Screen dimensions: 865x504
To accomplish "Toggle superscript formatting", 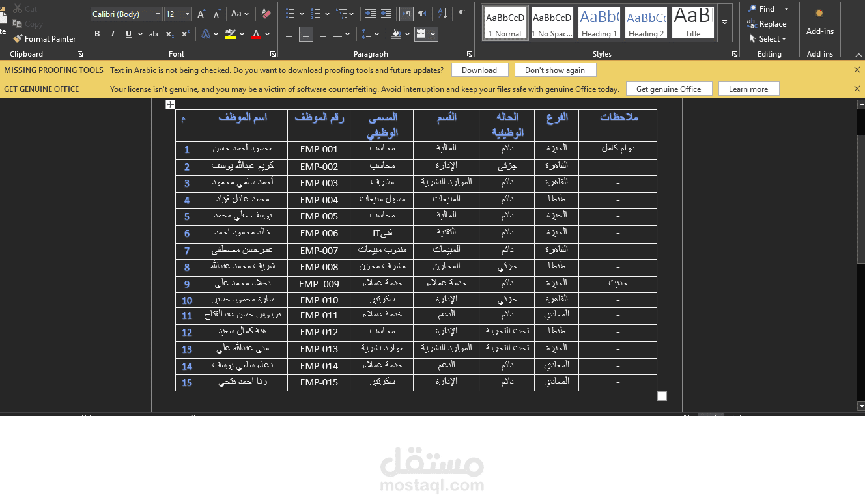I will (185, 34).
